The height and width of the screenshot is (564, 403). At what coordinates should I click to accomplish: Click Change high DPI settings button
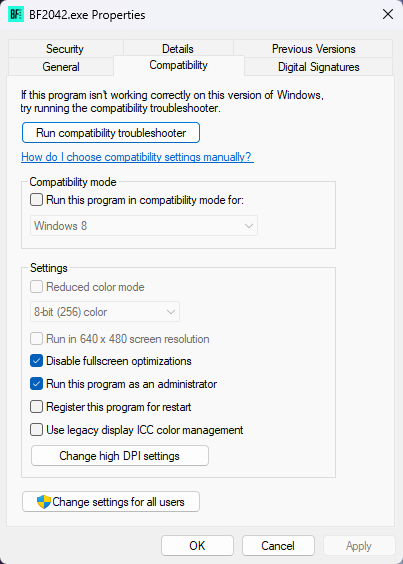pos(120,456)
